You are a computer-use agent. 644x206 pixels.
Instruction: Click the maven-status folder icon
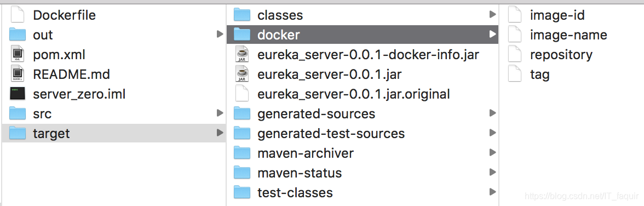[x=242, y=173]
